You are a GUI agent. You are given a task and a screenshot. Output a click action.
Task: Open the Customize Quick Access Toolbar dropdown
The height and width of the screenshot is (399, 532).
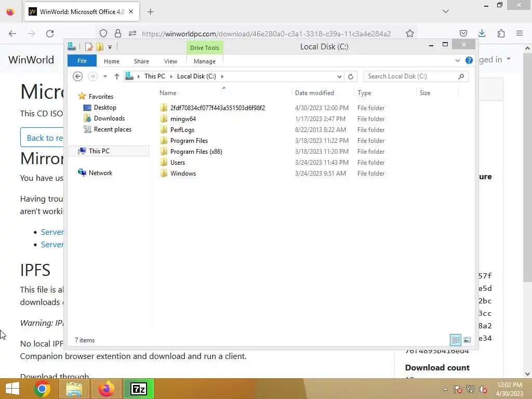[110, 47]
